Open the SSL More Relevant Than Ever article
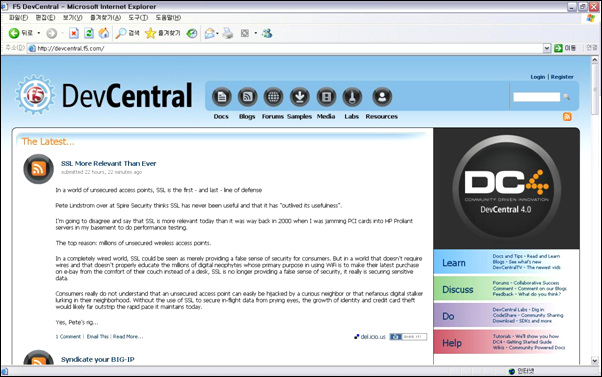602x377 pixels. pos(109,164)
